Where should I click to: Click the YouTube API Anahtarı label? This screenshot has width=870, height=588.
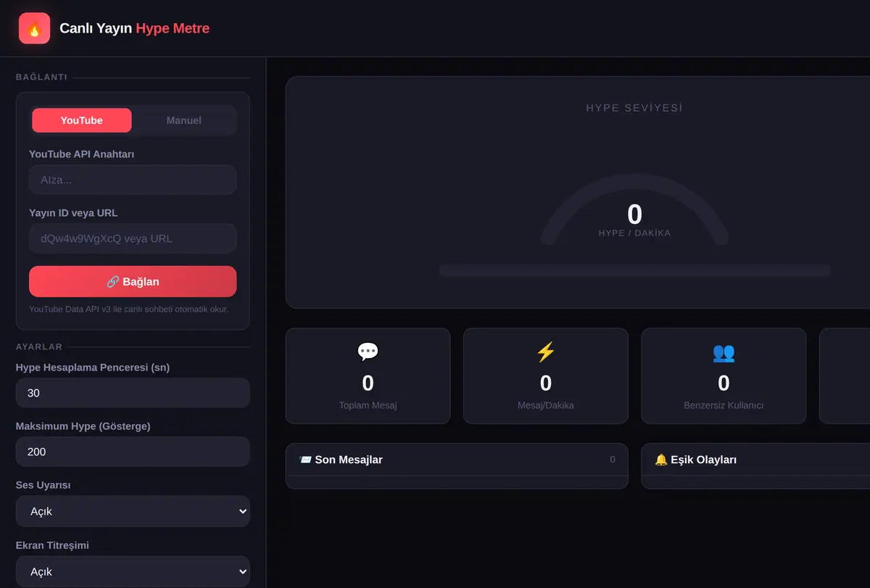pos(81,154)
